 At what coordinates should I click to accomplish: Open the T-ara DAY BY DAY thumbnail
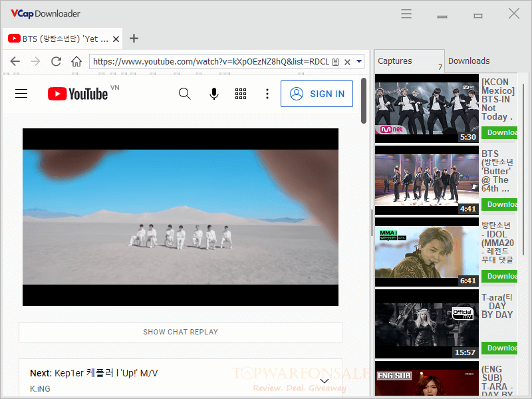click(427, 324)
